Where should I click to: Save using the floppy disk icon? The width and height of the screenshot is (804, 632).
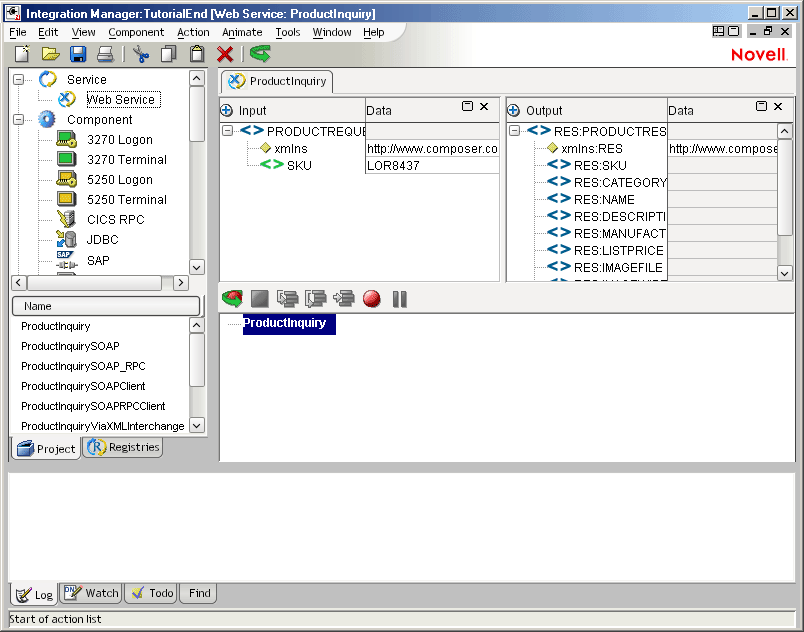pos(78,54)
